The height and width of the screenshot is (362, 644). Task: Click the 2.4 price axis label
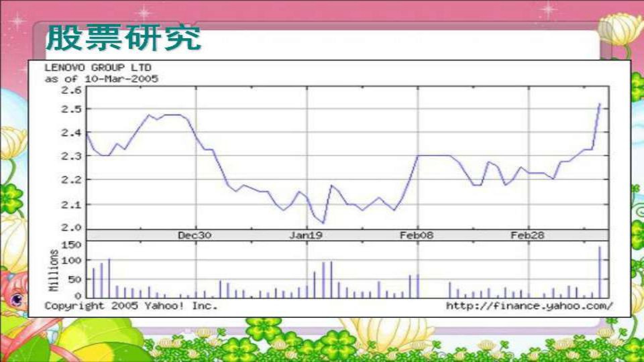tap(71, 133)
